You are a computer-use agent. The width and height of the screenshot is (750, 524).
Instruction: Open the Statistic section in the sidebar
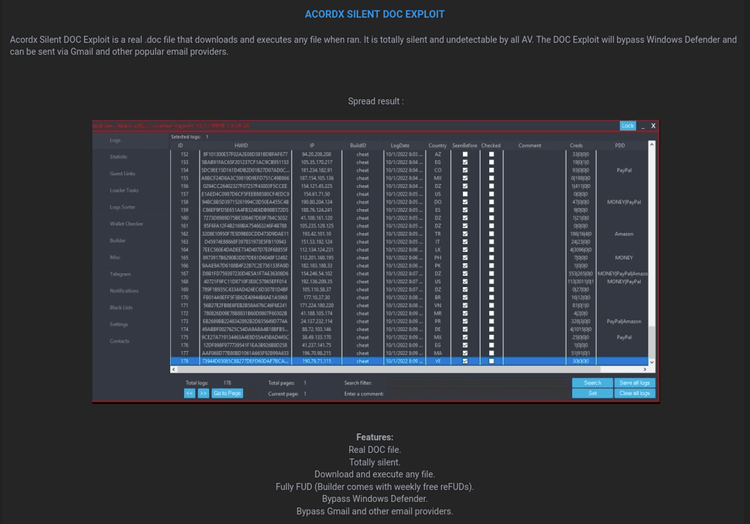(119, 157)
